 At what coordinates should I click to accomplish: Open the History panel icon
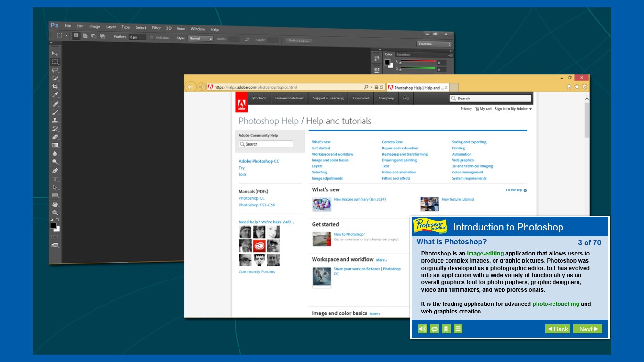(x=377, y=58)
